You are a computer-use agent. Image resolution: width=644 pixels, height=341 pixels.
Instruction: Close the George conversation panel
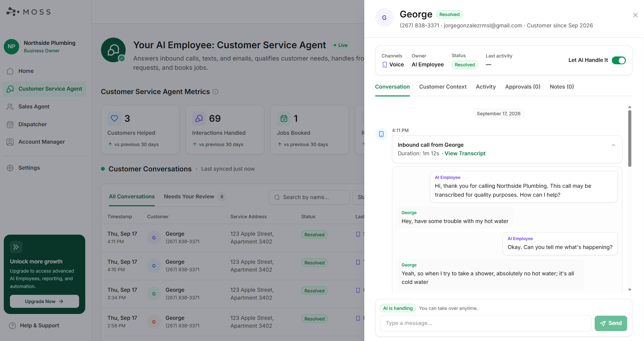coord(635,15)
